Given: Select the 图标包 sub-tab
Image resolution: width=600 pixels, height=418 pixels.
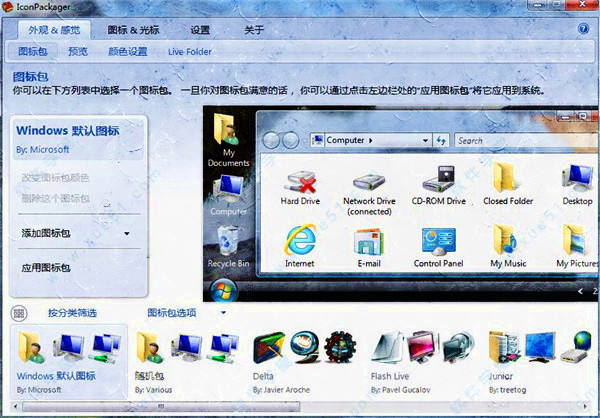Looking at the screenshot, I should 33,51.
